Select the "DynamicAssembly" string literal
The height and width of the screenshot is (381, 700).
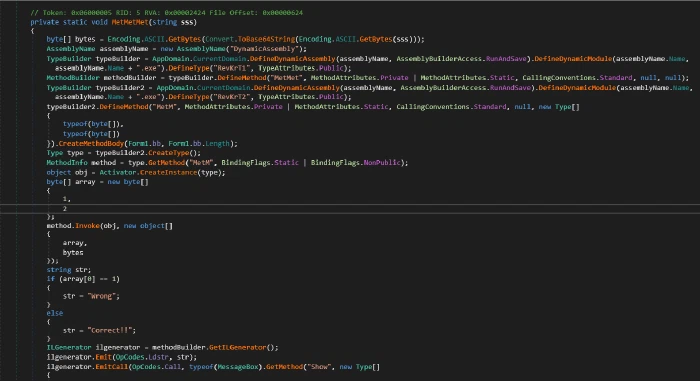pyautogui.click(x=265, y=49)
